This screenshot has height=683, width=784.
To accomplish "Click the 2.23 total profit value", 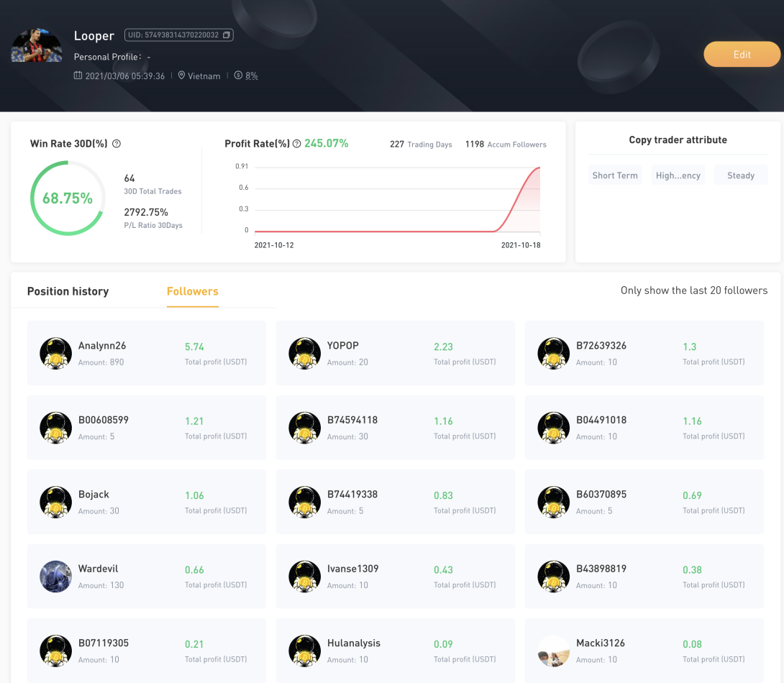I will (443, 347).
